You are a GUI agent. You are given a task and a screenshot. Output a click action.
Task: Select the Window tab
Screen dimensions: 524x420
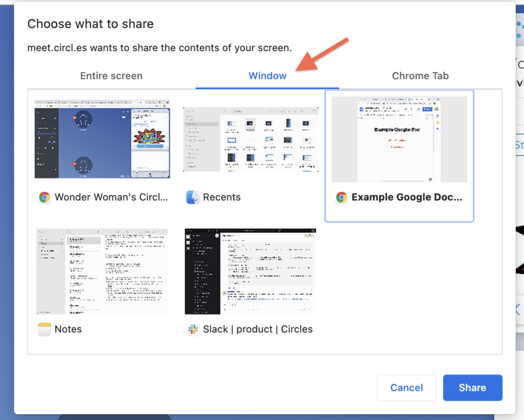point(267,76)
